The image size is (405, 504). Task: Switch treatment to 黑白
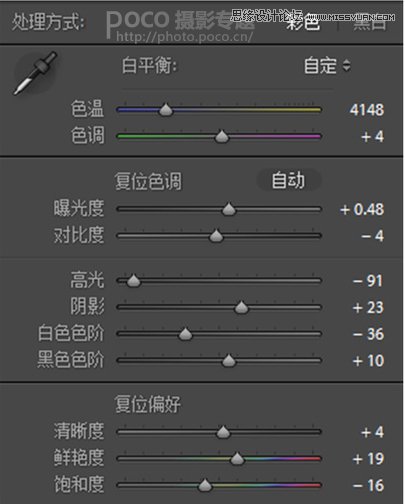tap(370, 23)
